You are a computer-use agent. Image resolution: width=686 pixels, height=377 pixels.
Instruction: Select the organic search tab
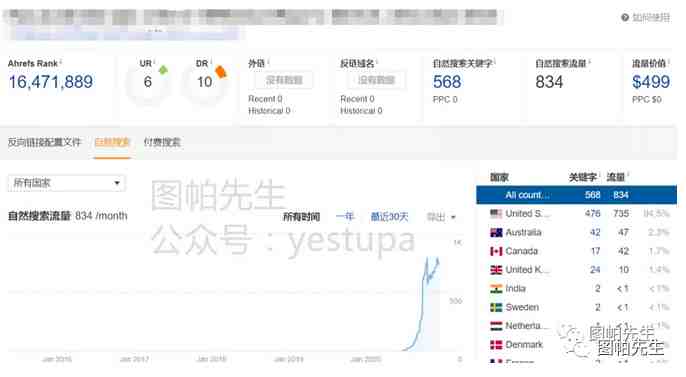coord(112,142)
